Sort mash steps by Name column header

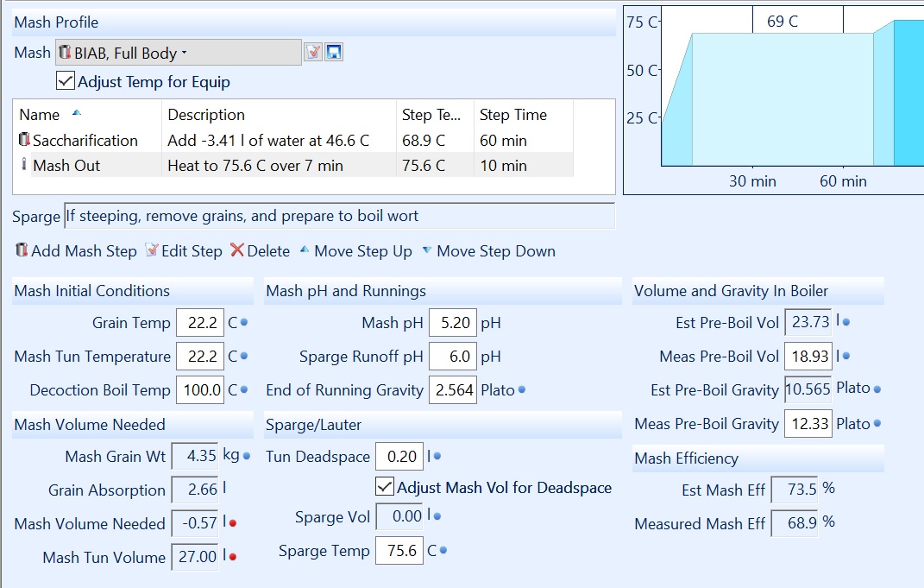point(40,115)
